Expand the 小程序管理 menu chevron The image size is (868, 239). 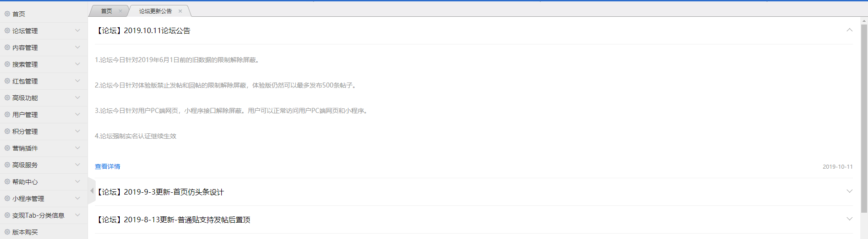point(78,199)
